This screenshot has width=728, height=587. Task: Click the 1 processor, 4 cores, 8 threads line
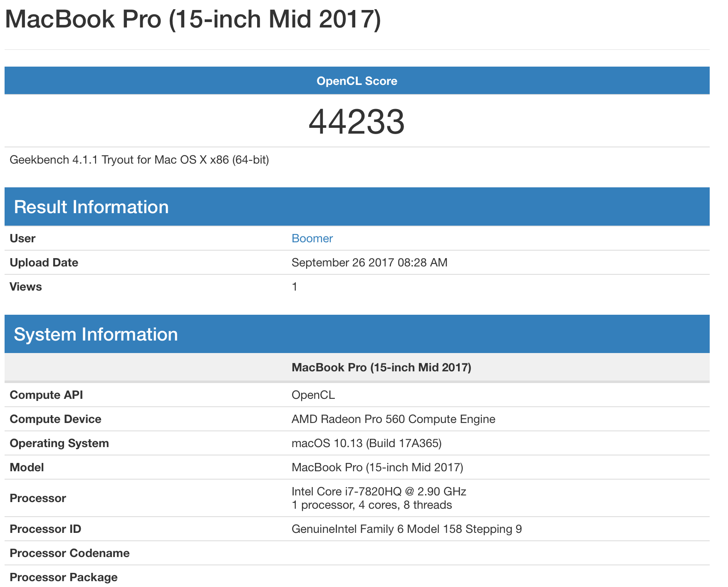[x=372, y=505]
